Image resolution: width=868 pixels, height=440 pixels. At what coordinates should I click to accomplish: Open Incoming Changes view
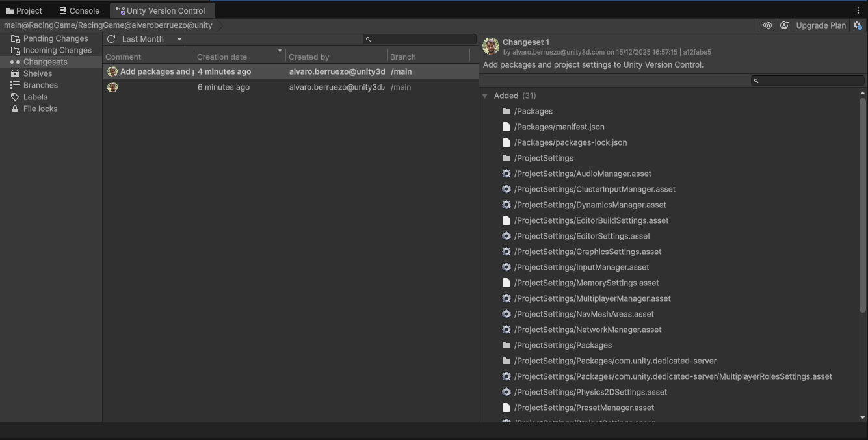[57, 50]
